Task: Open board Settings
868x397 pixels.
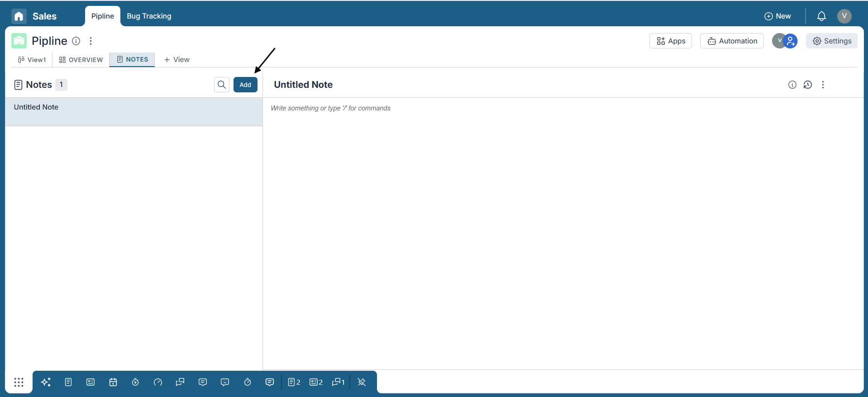Action: pyautogui.click(x=832, y=41)
